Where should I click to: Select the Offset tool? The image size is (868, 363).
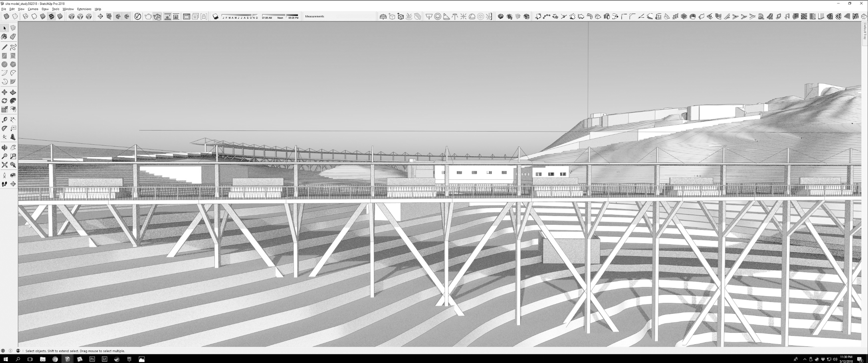point(13,109)
